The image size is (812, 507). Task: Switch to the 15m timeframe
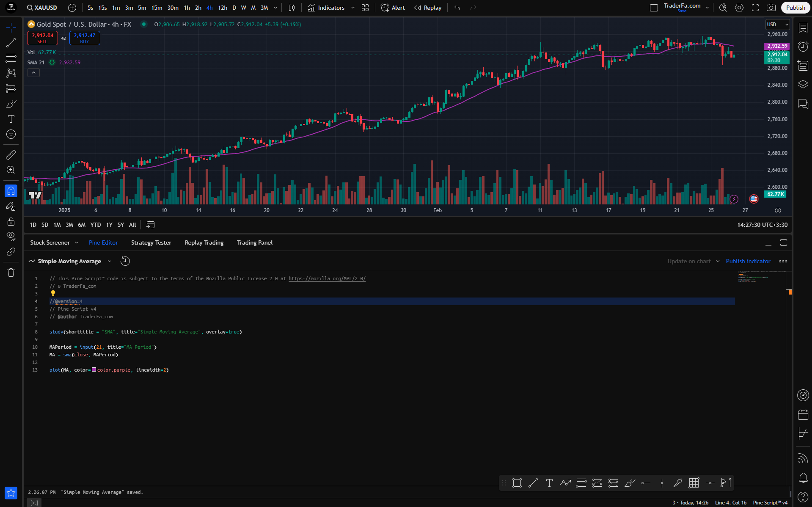(x=157, y=8)
